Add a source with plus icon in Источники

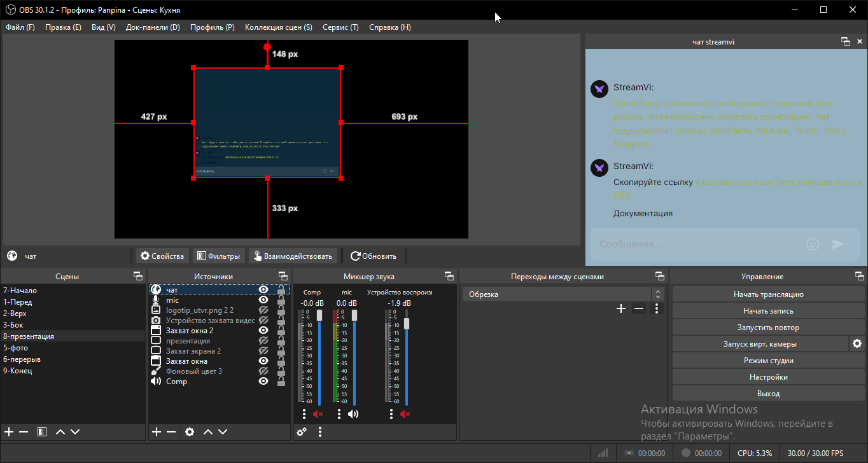click(x=157, y=432)
